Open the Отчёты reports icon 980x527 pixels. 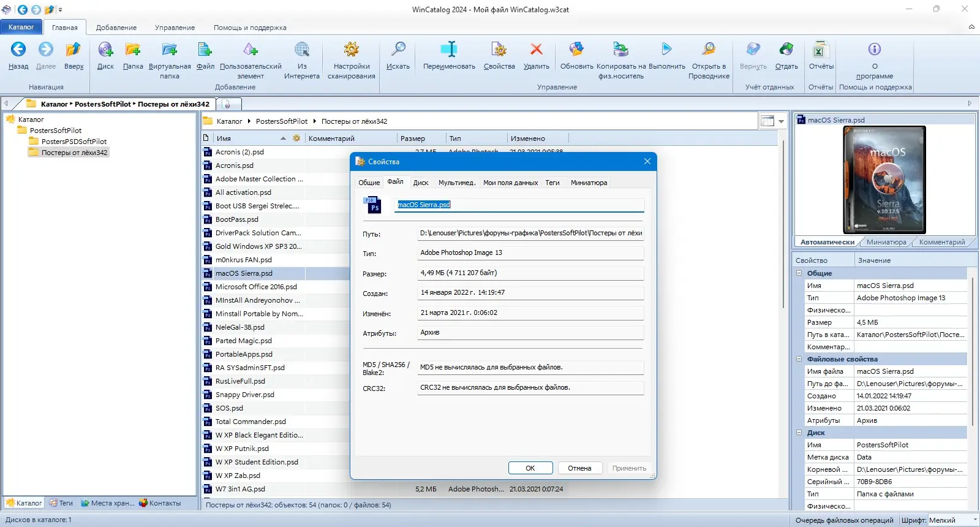coord(821,50)
